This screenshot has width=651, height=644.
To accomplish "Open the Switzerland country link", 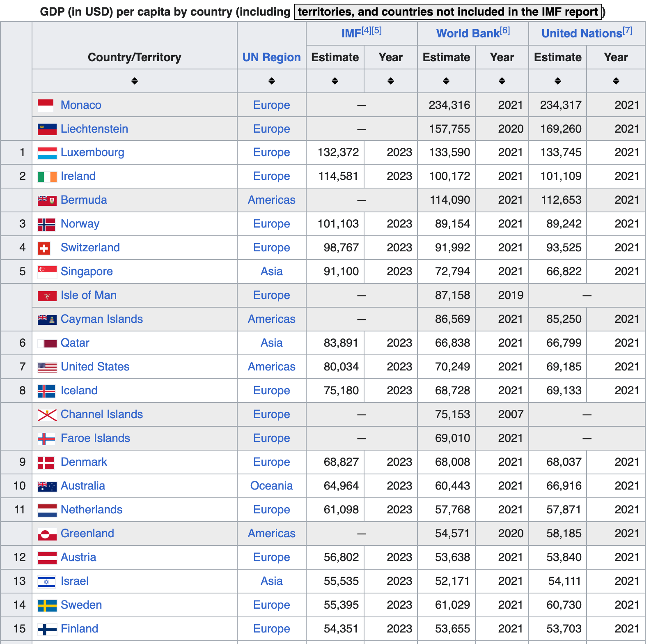I will (x=90, y=248).
